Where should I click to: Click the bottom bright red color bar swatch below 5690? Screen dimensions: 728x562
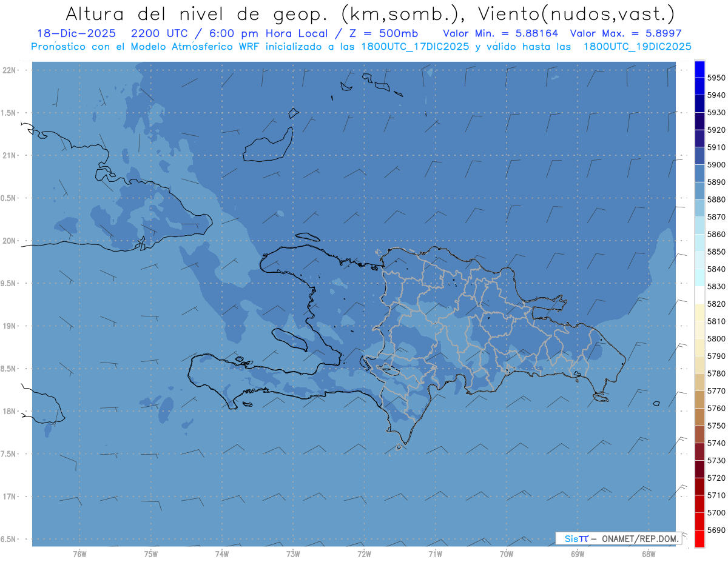[699, 538]
